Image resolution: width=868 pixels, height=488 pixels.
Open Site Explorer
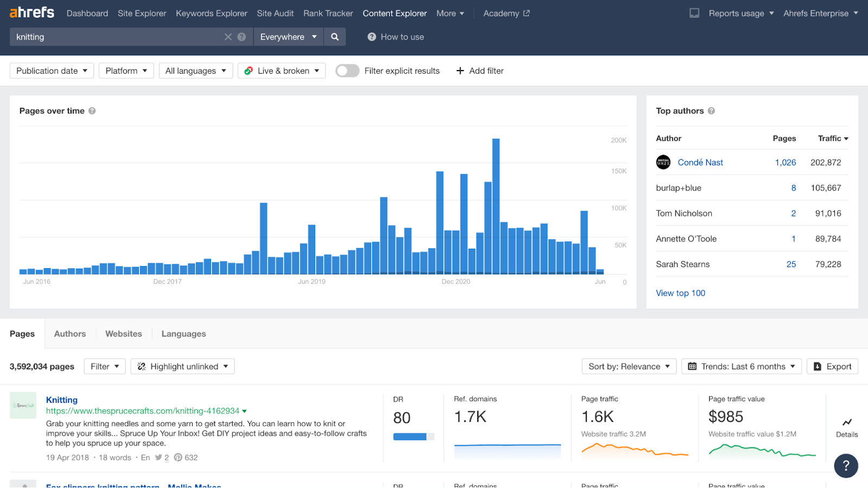[x=142, y=13]
